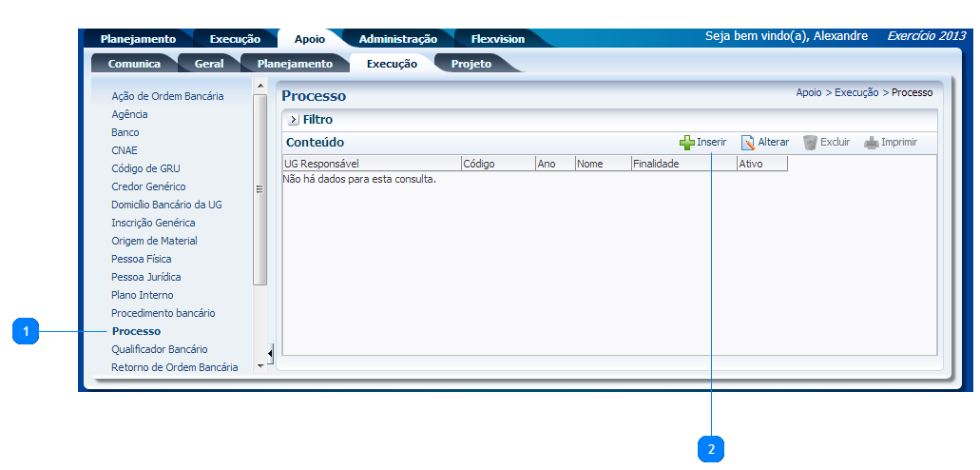Expand the Filtro section
Viewport: 980px width, 470px height.
click(x=294, y=120)
